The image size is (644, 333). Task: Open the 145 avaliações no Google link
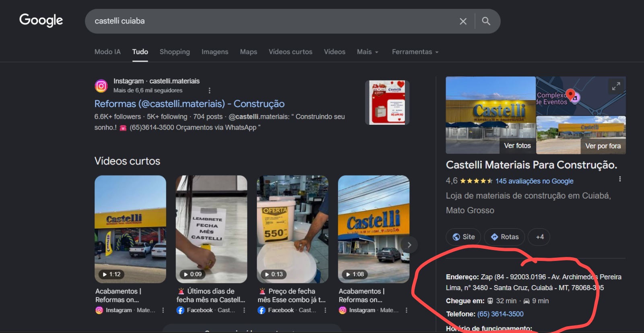[535, 181]
